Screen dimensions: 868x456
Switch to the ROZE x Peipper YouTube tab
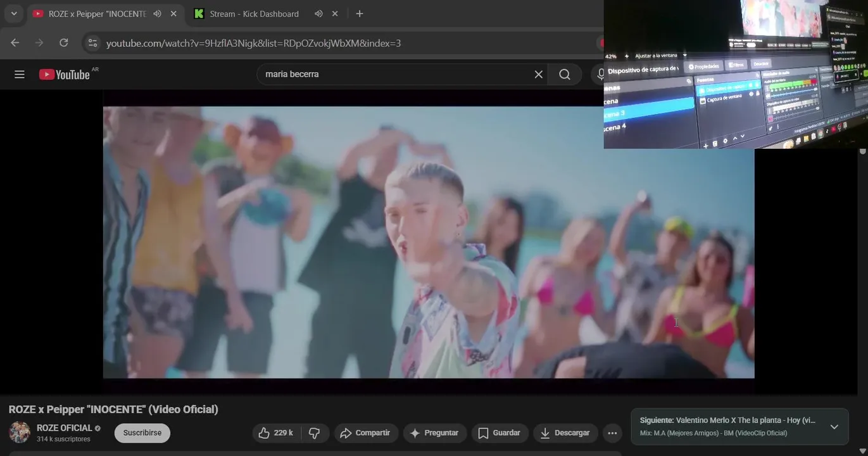[x=106, y=14]
